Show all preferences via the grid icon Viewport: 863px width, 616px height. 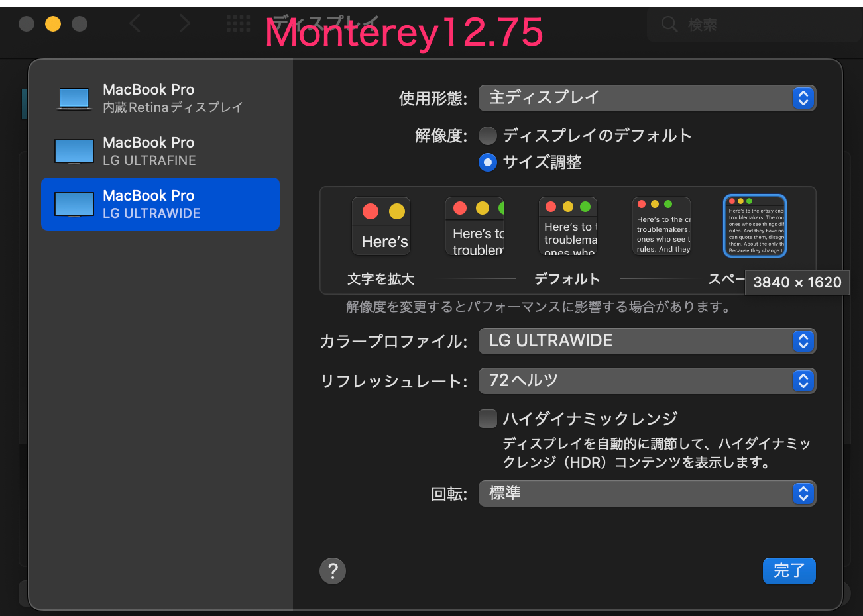coord(238,24)
